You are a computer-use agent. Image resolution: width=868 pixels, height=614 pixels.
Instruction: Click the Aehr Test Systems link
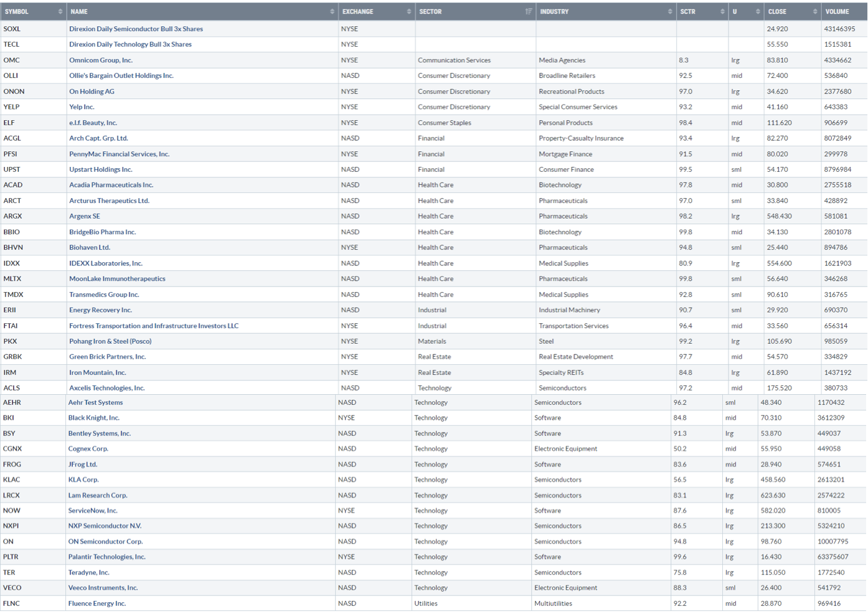click(x=95, y=403)
